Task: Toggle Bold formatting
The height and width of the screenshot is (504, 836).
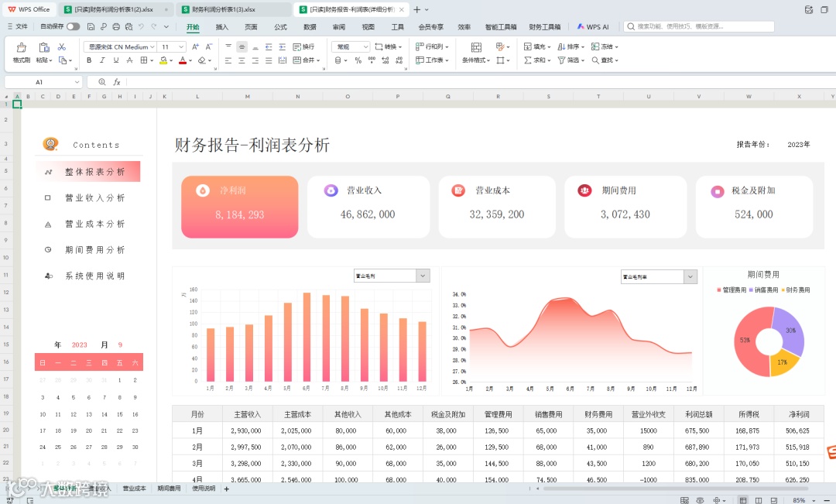Action: [x=89, y=60]
